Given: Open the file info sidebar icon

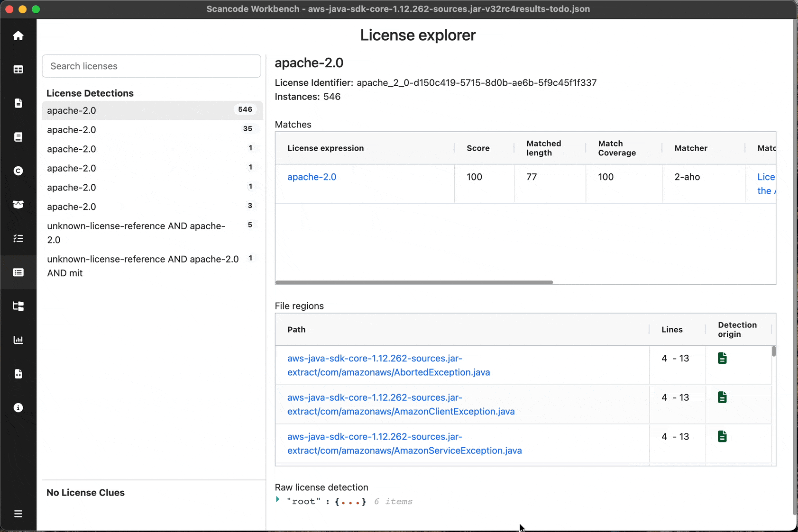Looking at the screenshot, I should tap(18, 103).
